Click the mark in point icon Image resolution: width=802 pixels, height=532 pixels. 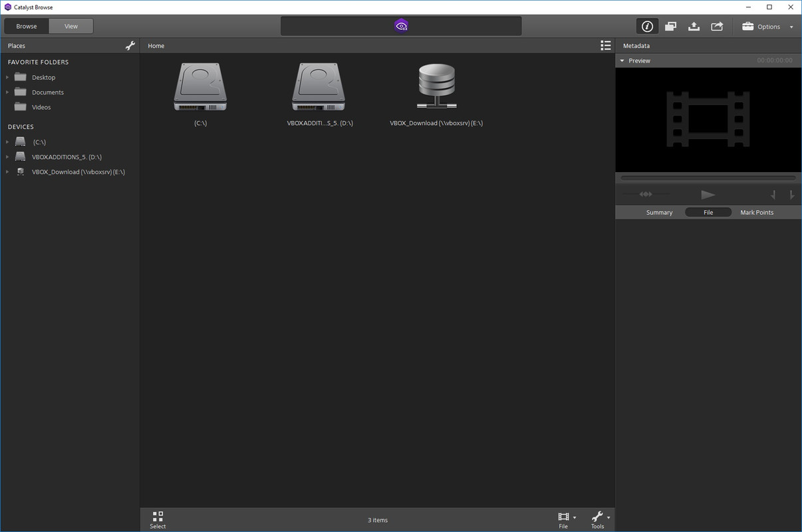coord(773,194)
